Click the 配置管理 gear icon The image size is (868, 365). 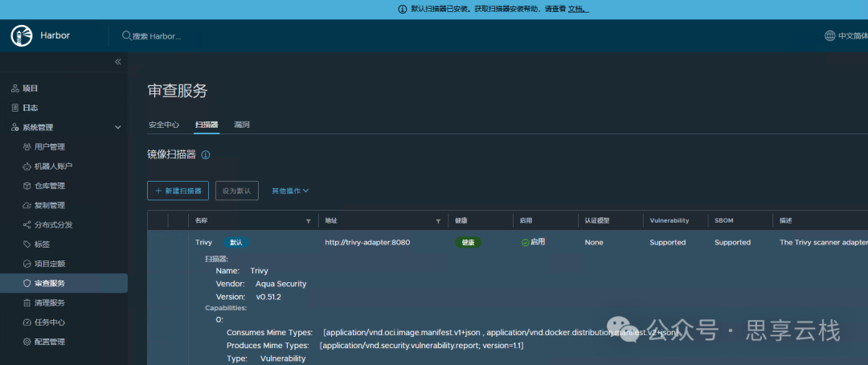27,342
